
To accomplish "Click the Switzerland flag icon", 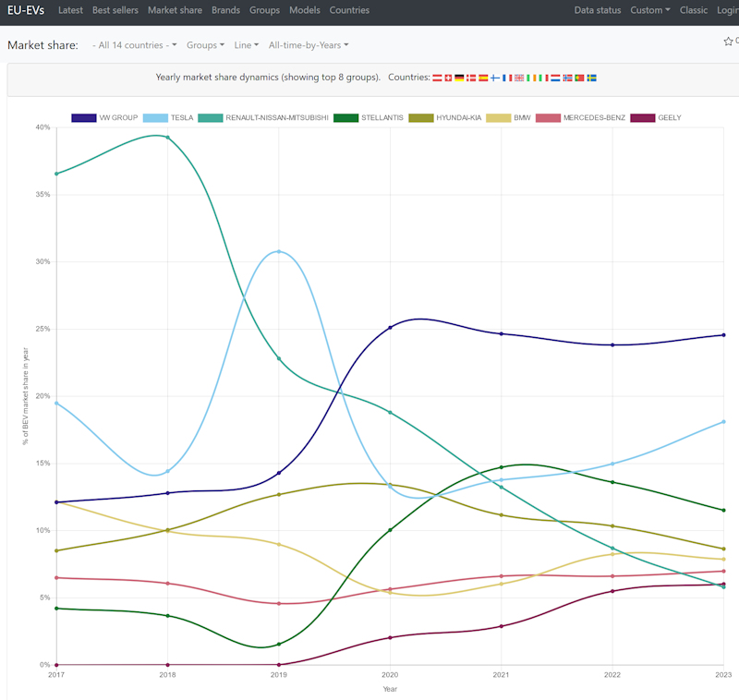I will (x=449, y=78).
